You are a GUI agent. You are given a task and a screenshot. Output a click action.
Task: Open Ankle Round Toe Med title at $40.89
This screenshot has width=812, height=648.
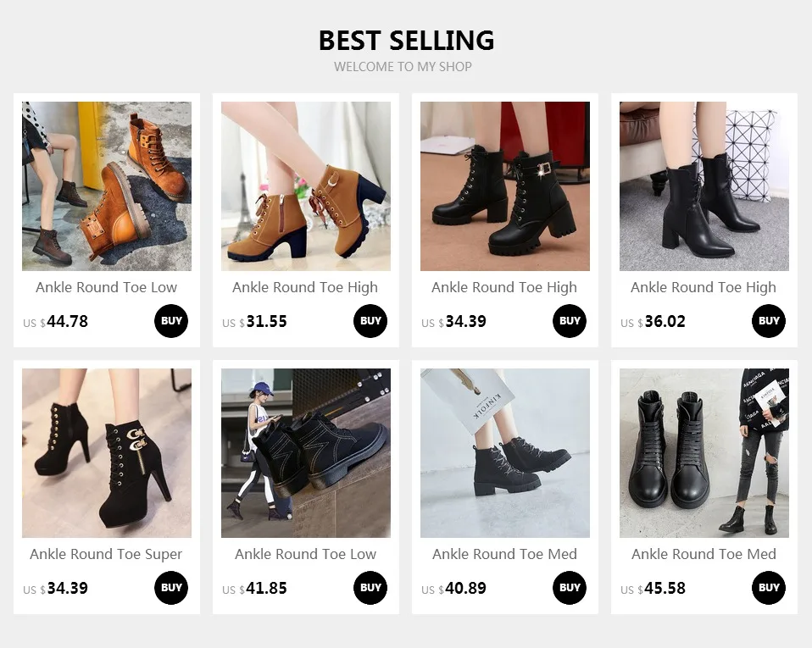(x=504, y=554)
